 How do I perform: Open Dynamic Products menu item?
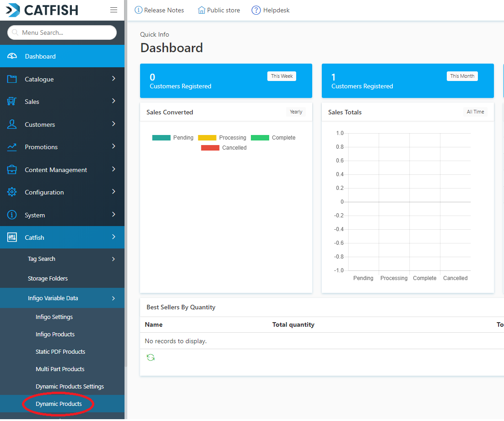coord(59,404)
